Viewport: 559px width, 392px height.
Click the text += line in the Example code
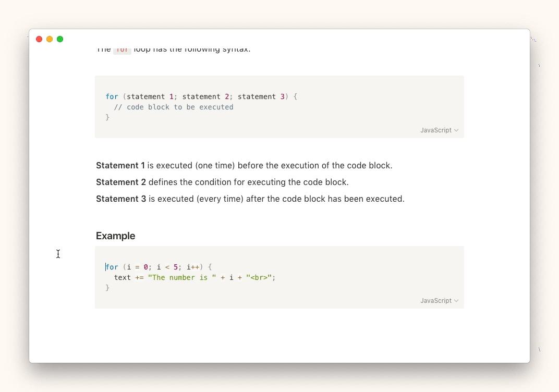coord(123,277)
